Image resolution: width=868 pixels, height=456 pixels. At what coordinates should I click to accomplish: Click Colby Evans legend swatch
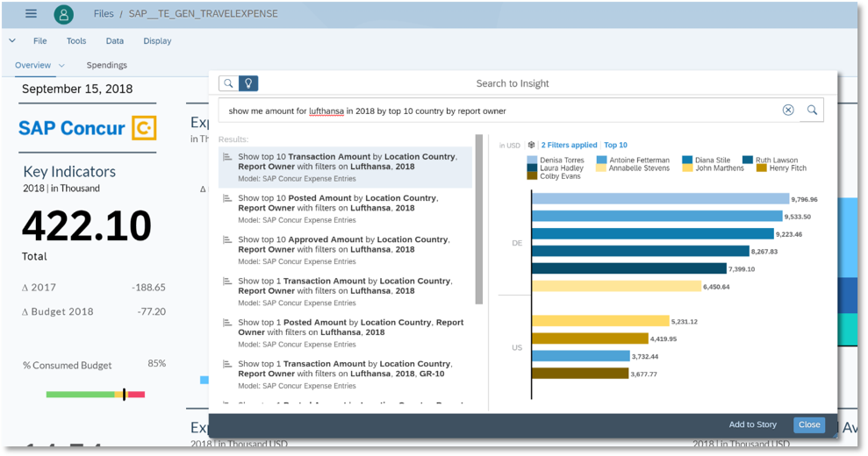[532, 176]
